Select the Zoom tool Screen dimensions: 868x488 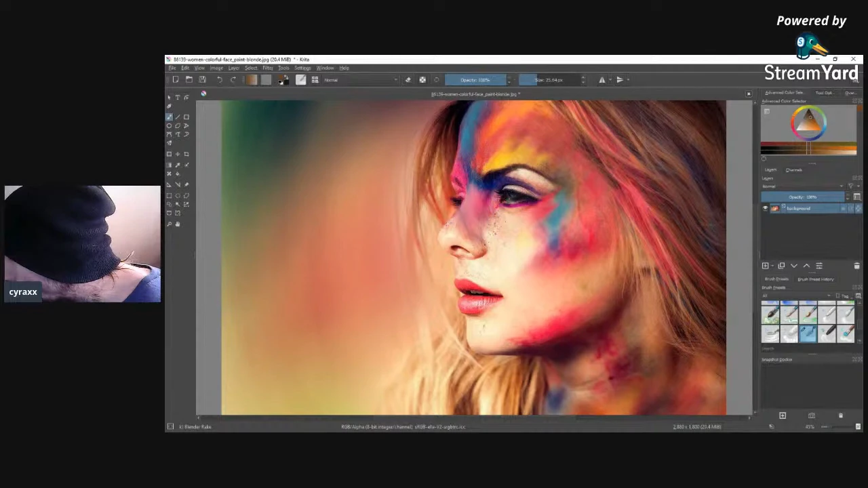(x=170, y=224)
